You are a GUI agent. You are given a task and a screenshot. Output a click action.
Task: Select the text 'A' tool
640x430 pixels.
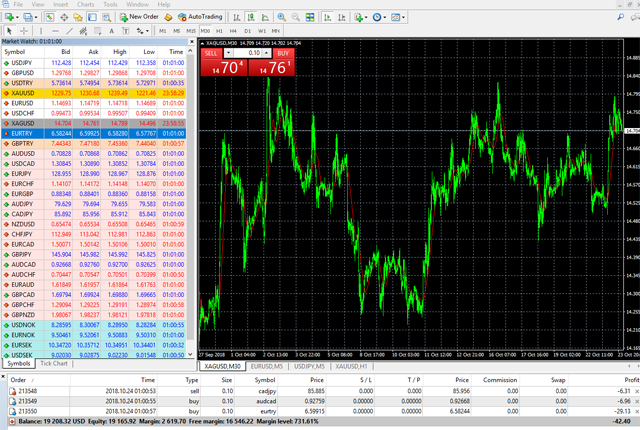111,31
